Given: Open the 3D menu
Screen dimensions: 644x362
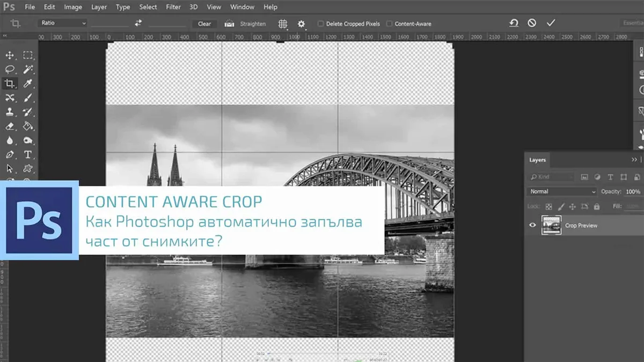Looking at the screenshot, I should pos(193,7).
